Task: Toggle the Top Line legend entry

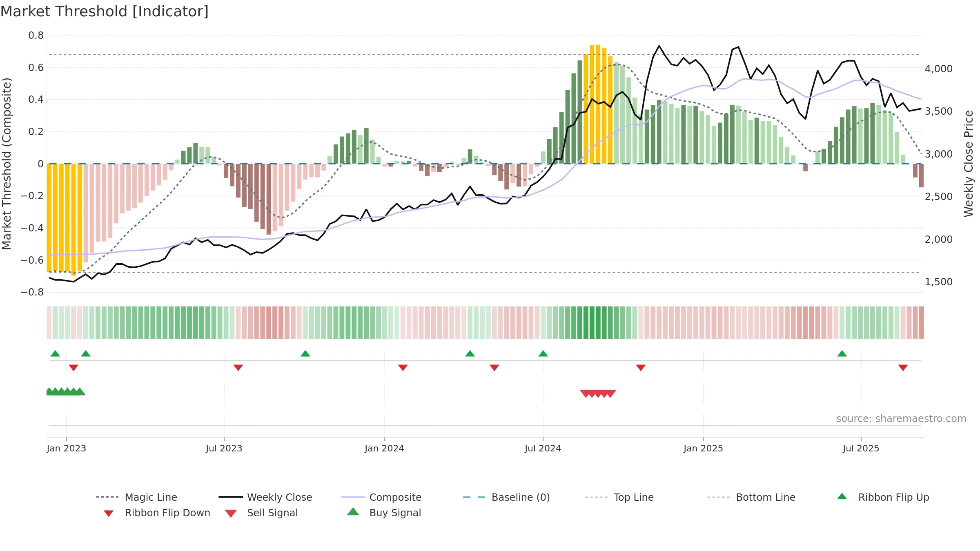Action: [x=619, y=497]
